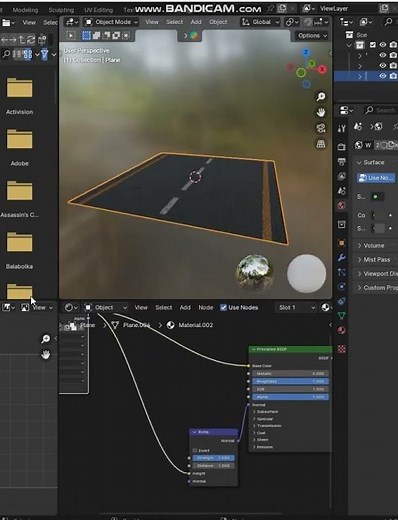Open the Object Constraints tab icon

tap(342, 301)
